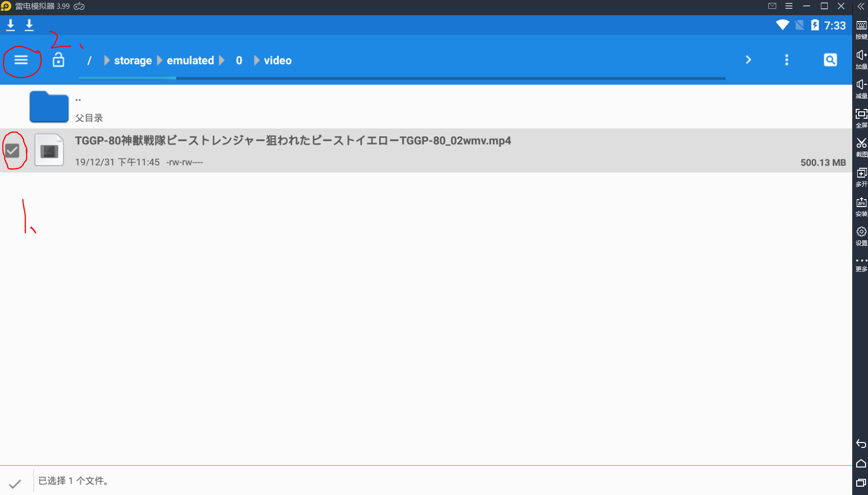
Task: Click the install APK icon
Action: 861,206
